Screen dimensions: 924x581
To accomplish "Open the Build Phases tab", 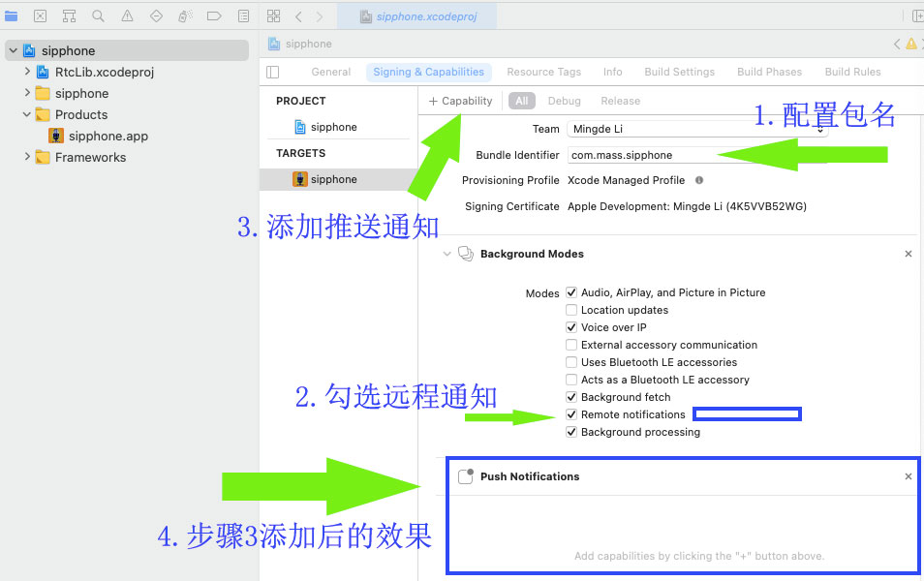I will pos(770,72).
